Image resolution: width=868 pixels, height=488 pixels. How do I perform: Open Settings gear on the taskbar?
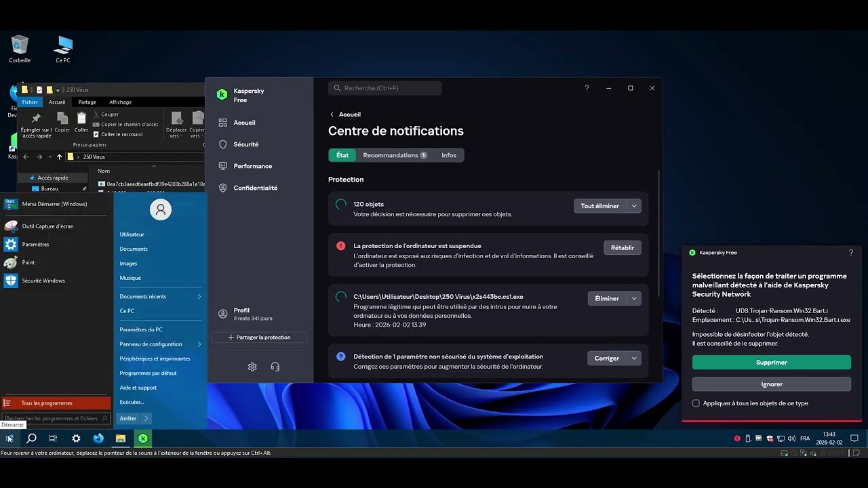point(76,439)
